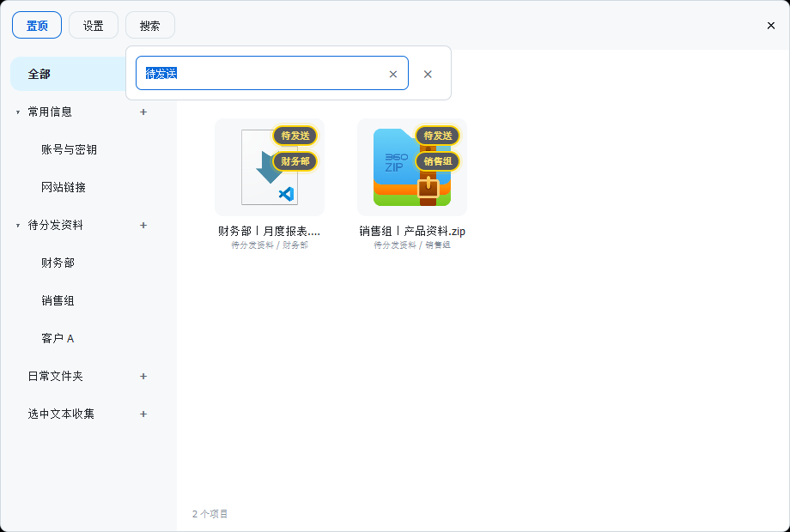Click 待发送 tag on 产品资料.zip

tap(438, 136)
